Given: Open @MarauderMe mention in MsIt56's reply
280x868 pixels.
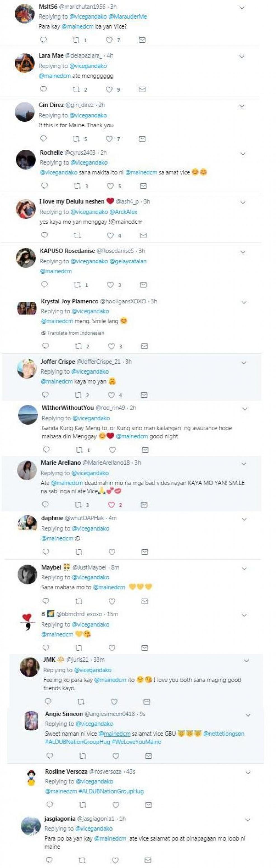Looking at the screenshot, I should pos(128,17).
